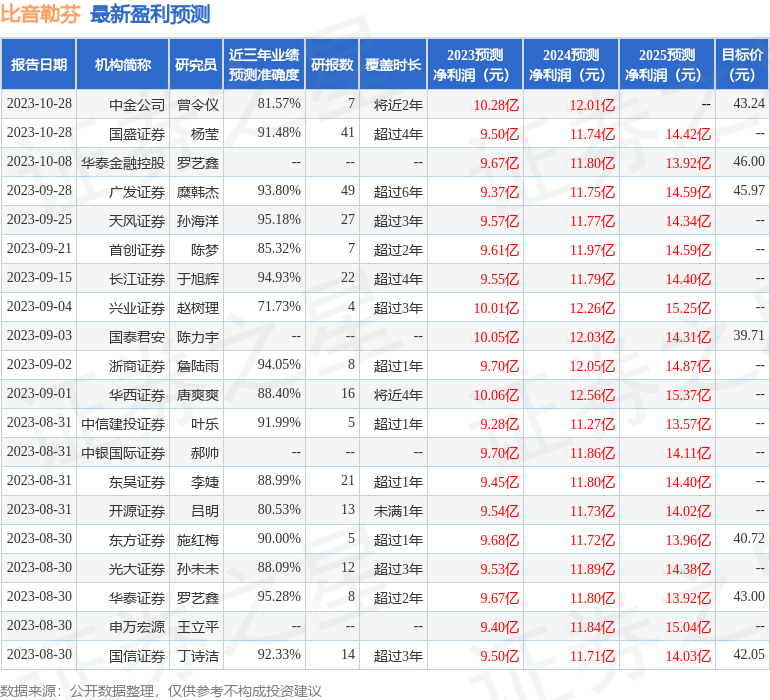Click researcher name 赵树理
This screenshot has height=700, width=770.
(x=197, y=308)
